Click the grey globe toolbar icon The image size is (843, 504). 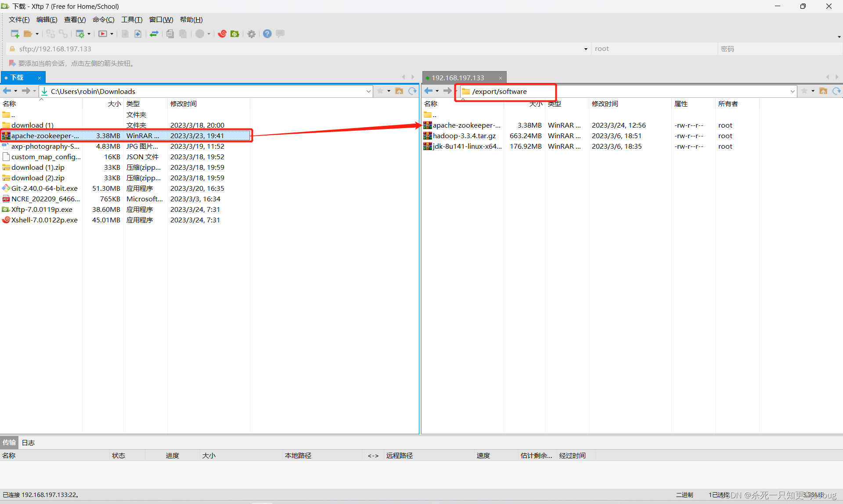click(x=200, y=34)
